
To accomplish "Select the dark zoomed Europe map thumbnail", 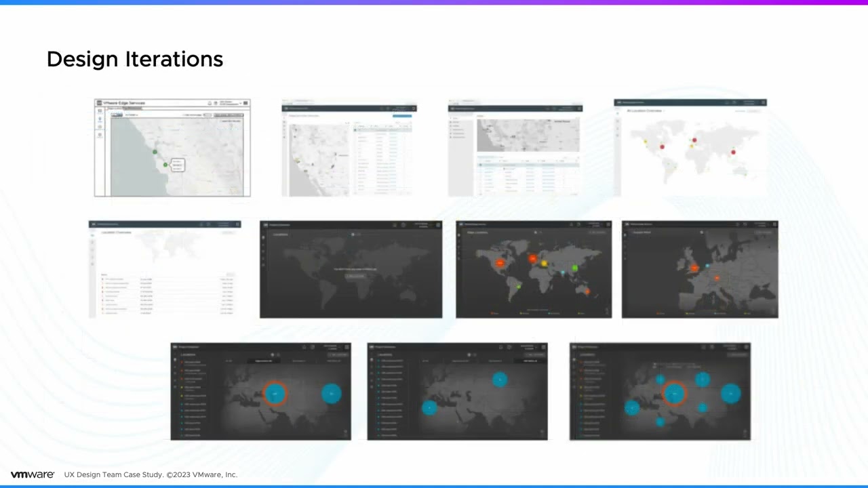I will [700, 269].
